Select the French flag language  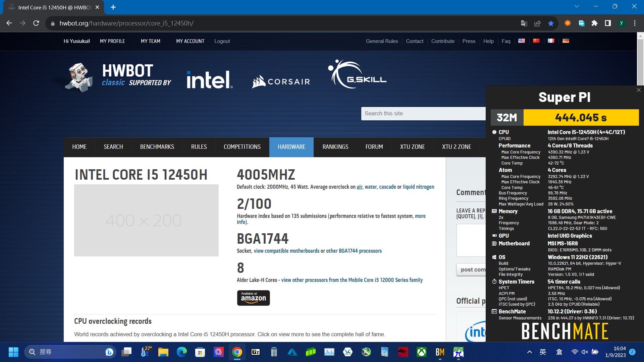coord(551,41)
